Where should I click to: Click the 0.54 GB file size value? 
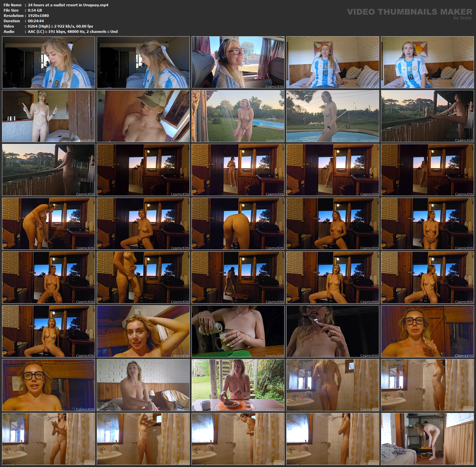(x=35, y=10)
